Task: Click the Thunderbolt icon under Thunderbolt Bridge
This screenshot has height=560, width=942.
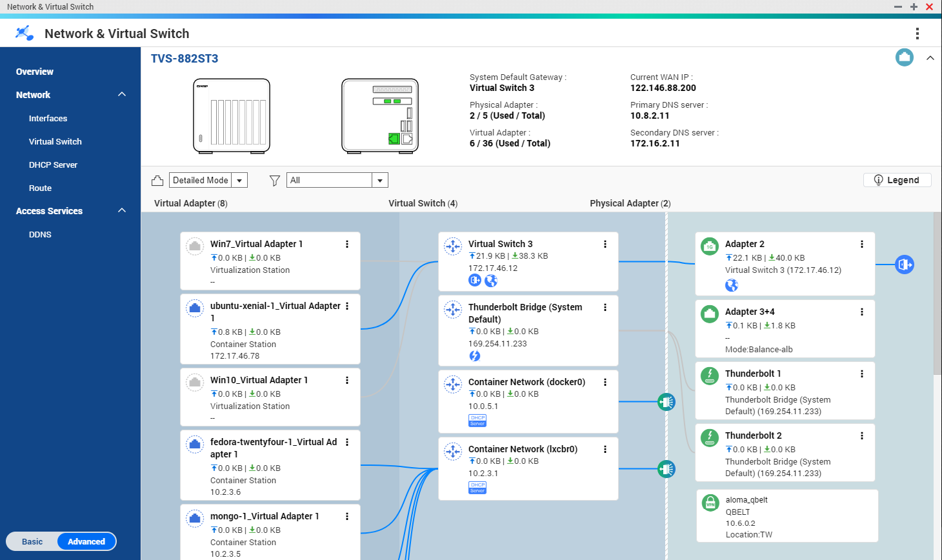Action: (475, 356)
